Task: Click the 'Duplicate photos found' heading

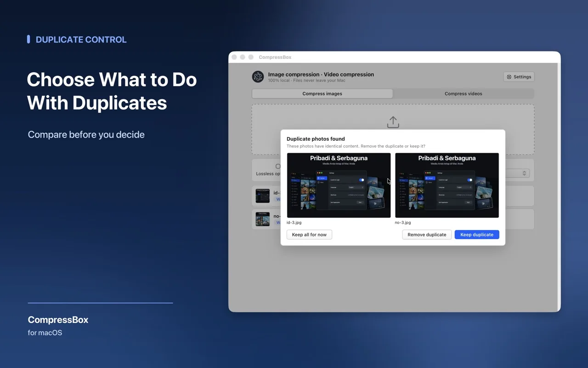Action: pyautogui.click(x=316, y=138)
